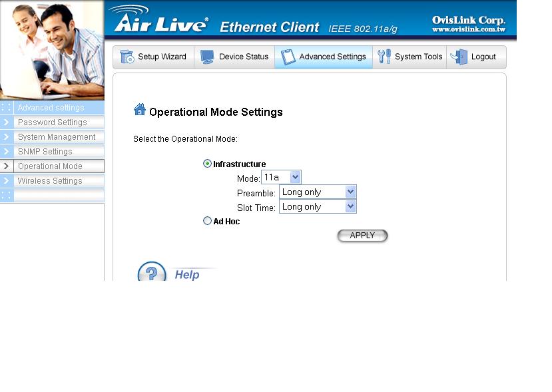
Task: Click the home icon beside Operational Mode Settings
Action: click(140, 110)
